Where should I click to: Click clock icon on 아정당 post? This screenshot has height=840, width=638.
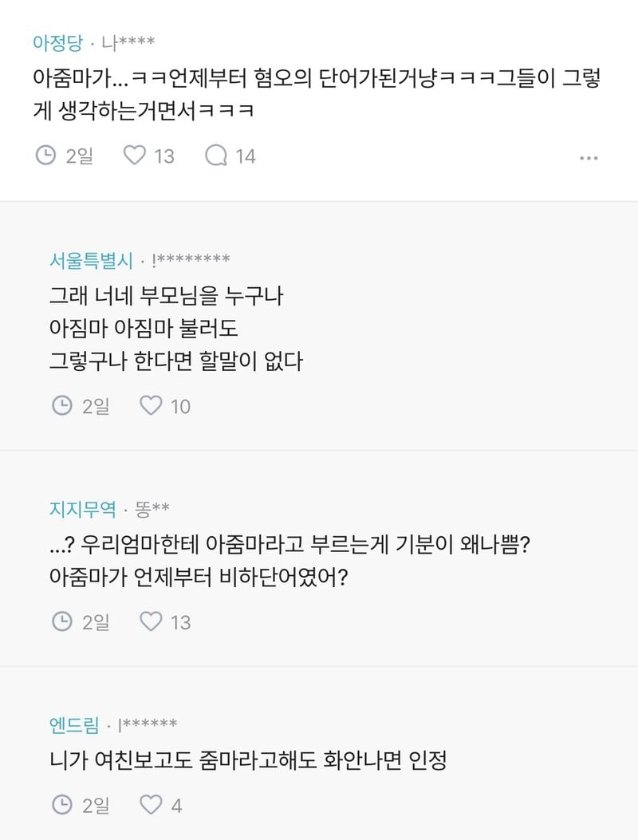pyautogui.click(x=46, y=155)
